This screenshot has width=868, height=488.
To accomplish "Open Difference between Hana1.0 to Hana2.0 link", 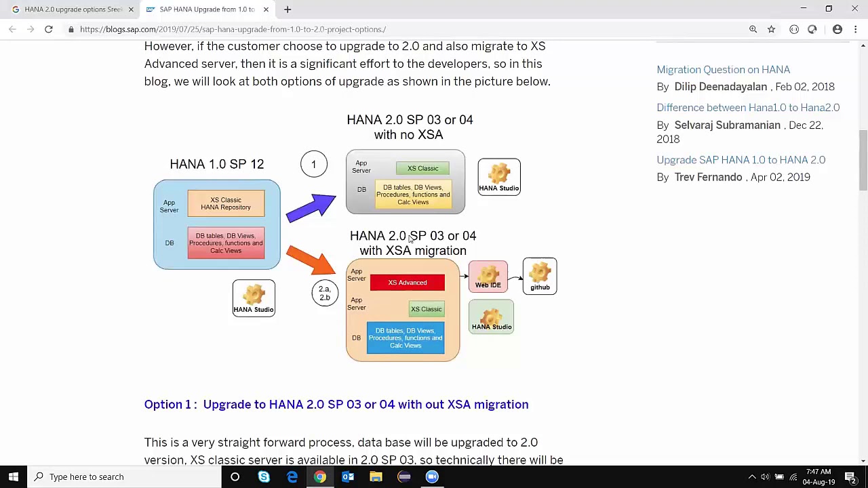I will click(748, 107).
